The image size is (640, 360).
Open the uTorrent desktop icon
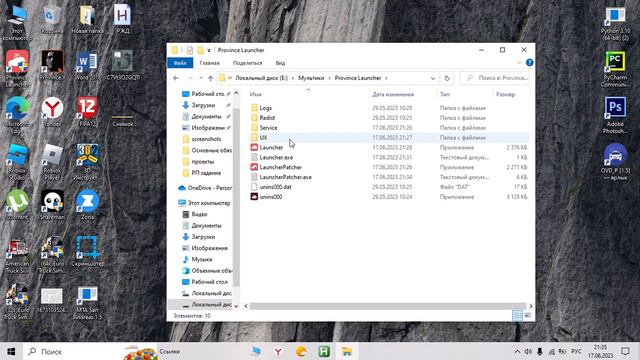coord(17,205)
